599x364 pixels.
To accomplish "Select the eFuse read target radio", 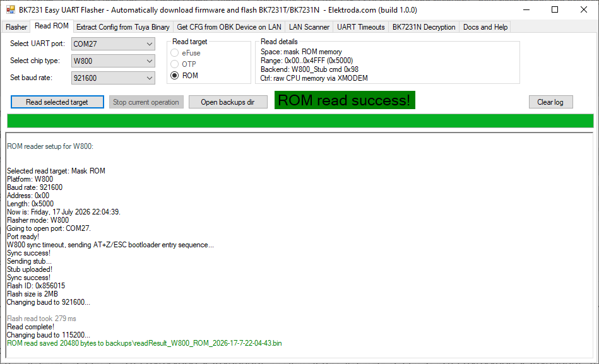I will [186, 53].
